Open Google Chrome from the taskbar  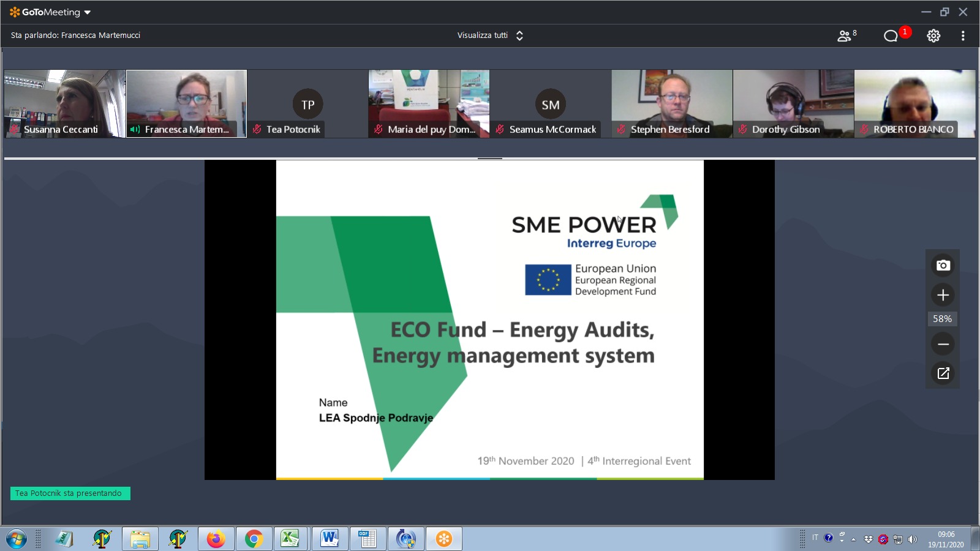[x=254, y=539]
